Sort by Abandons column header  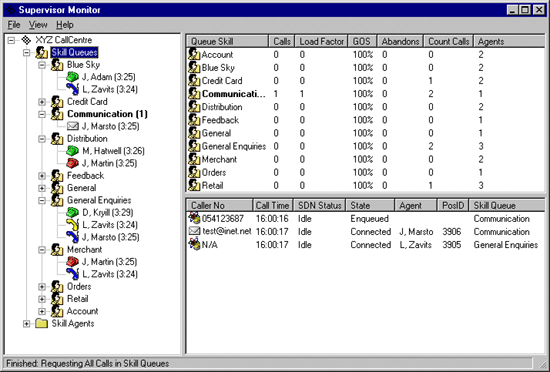click(400, 41)
